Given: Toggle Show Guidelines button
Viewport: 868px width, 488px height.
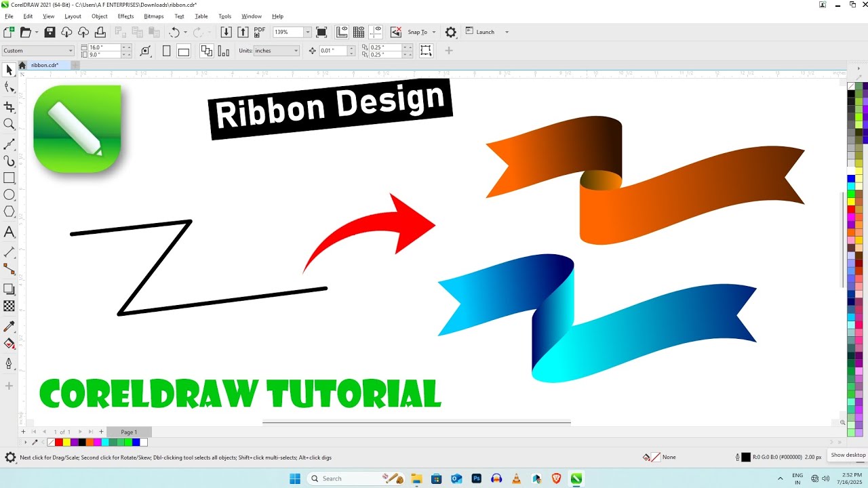Looking at the screenshot, I should coord(376,32).
